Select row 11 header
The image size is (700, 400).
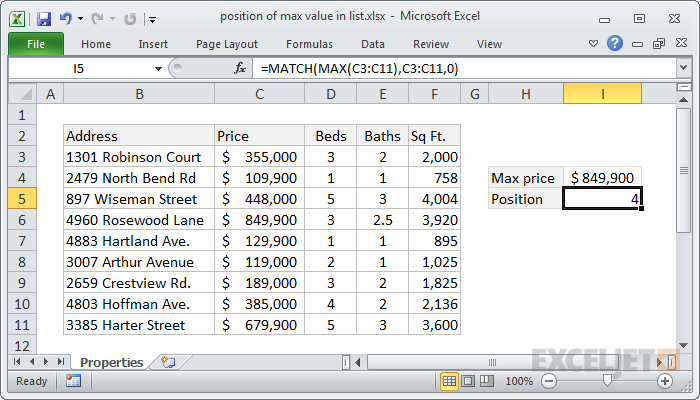tap(22, 325)
